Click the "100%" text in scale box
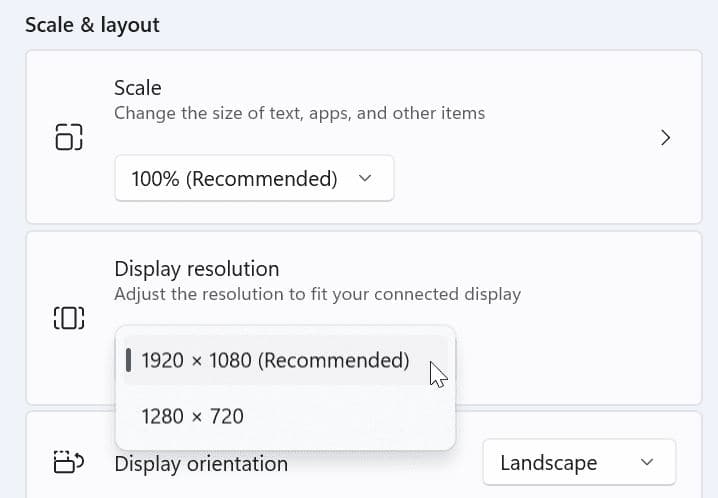This screenshot has height=498, width=718. pos(154,179)
